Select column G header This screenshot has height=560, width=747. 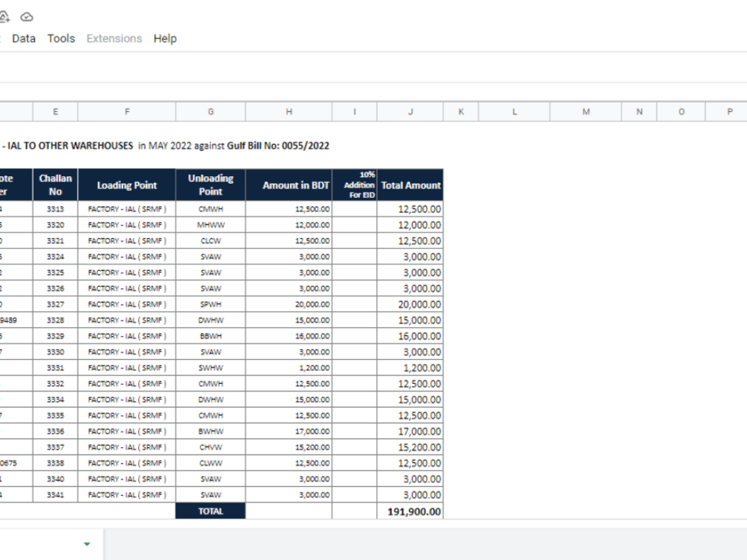pyautogui.click(x=211, y=111)
